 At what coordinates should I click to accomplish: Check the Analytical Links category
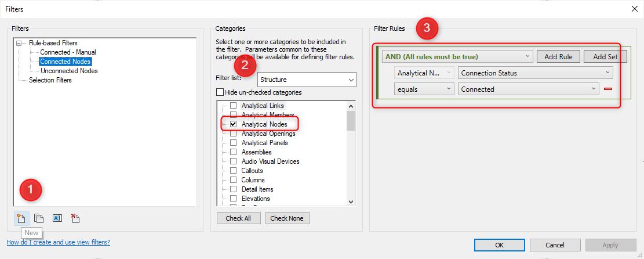point(234,106)
